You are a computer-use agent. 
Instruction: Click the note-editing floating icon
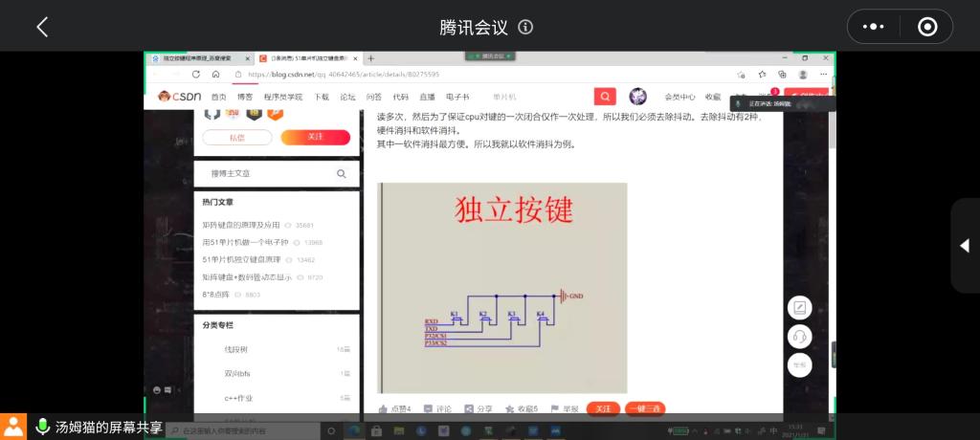(x=799, y=308)
